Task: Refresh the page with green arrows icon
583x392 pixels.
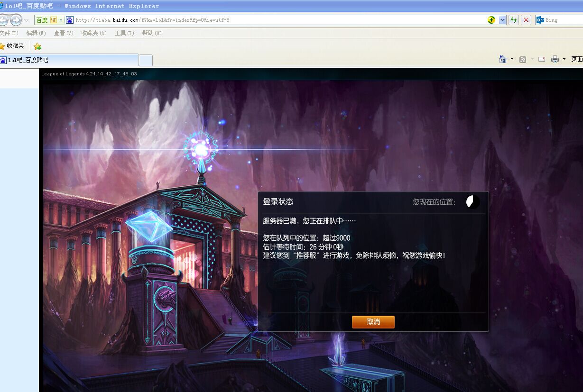Action: point(513,20)
